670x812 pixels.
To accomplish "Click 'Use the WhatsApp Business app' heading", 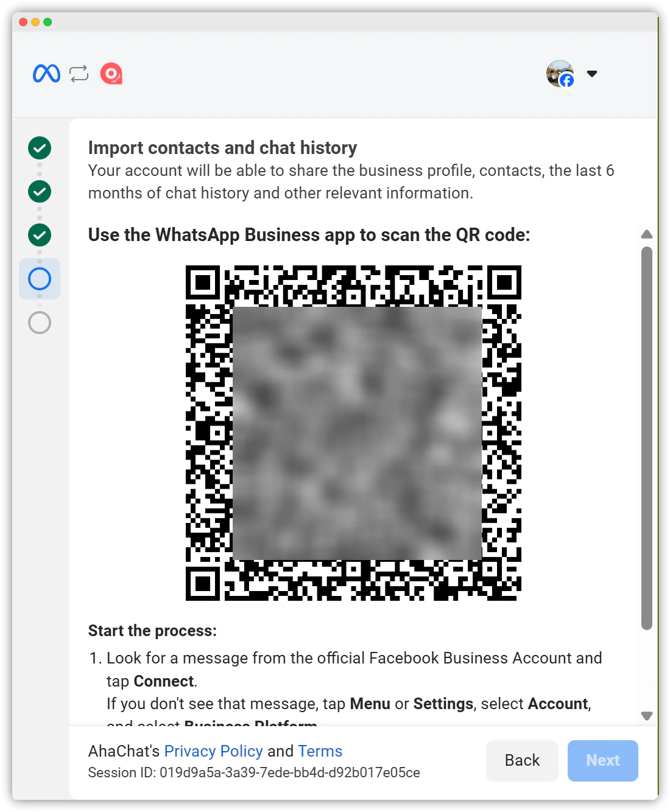I will 309,235.
